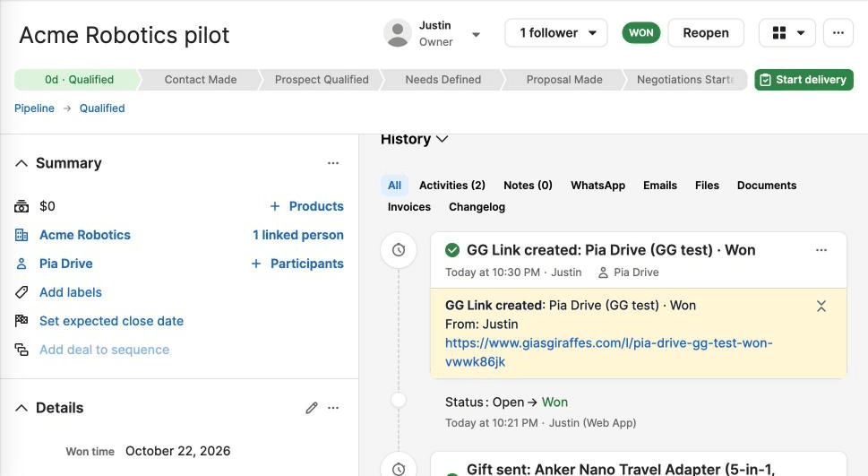Switch to the Files tab
The image size is (868, 476).
707,186
